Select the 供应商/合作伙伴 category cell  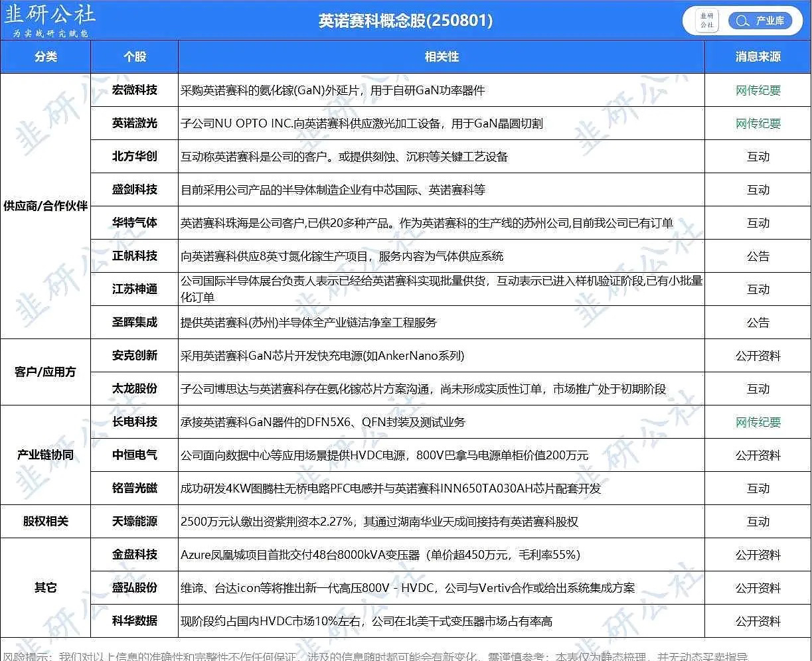tap(46, 206)
